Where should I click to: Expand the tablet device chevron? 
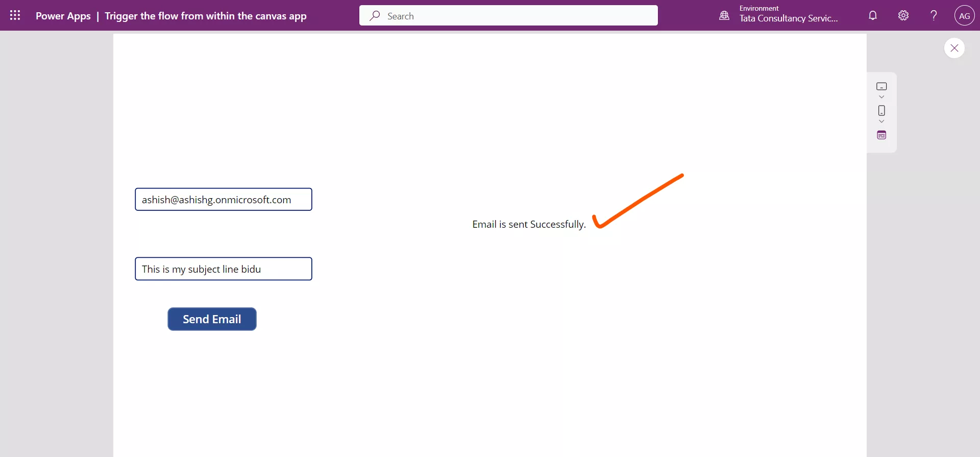pos(881,97)
